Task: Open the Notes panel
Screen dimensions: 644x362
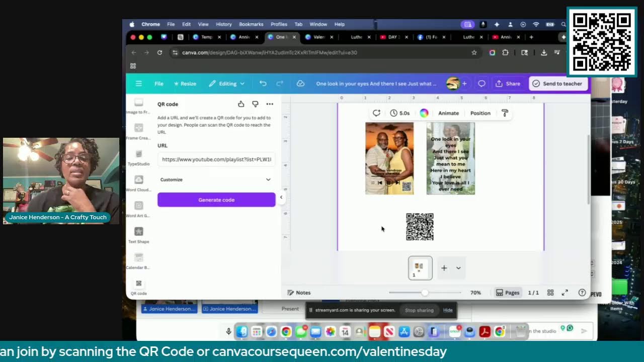Action: [299, 293]
